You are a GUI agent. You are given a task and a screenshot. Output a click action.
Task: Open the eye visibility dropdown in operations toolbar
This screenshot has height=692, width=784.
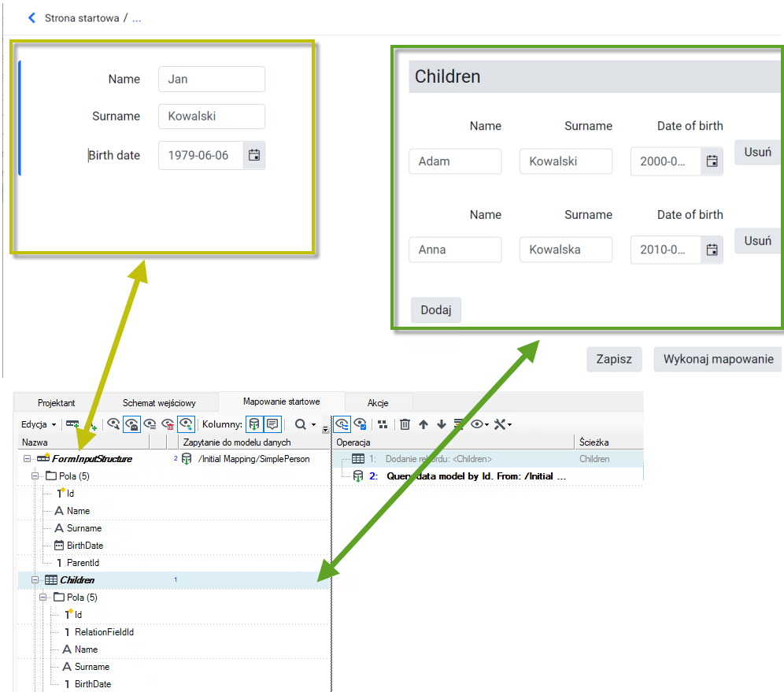tap(479, 424)
